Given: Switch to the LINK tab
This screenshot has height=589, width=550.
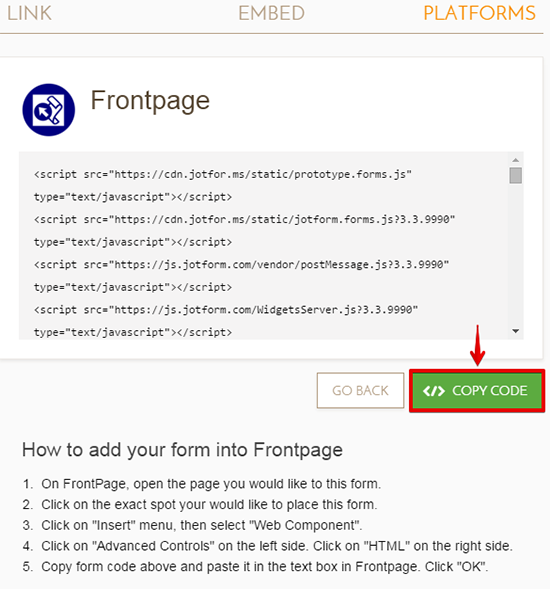Looking at the screenshot, I should click(29, 13).
